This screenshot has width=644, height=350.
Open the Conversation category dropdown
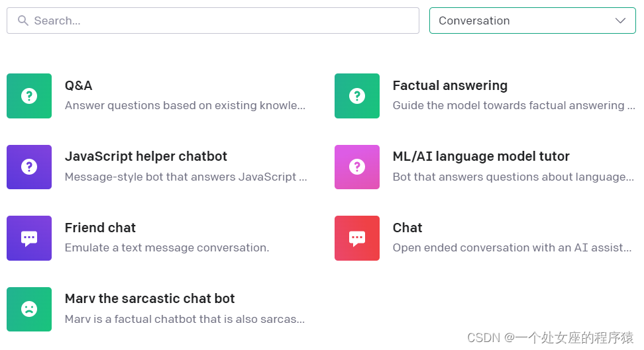(523, 21)
